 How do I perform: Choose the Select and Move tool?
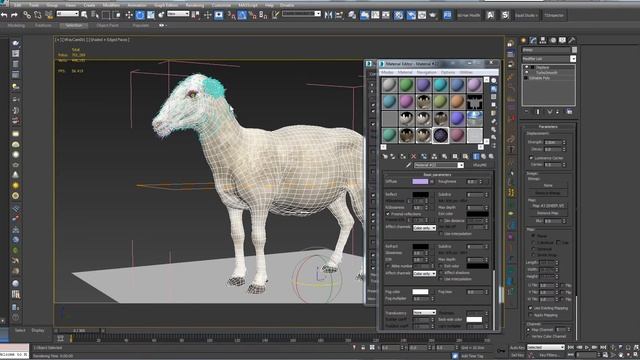pos(129,15)
